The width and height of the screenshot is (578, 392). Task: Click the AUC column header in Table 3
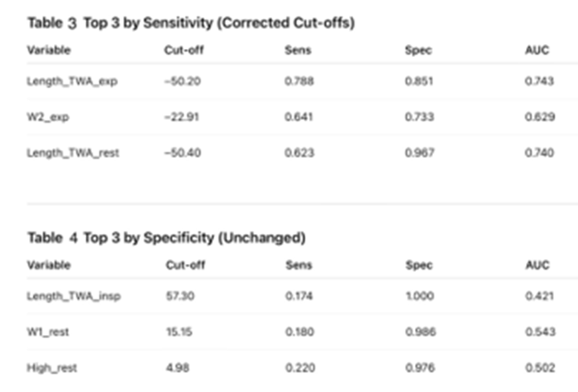coord(537,50)
